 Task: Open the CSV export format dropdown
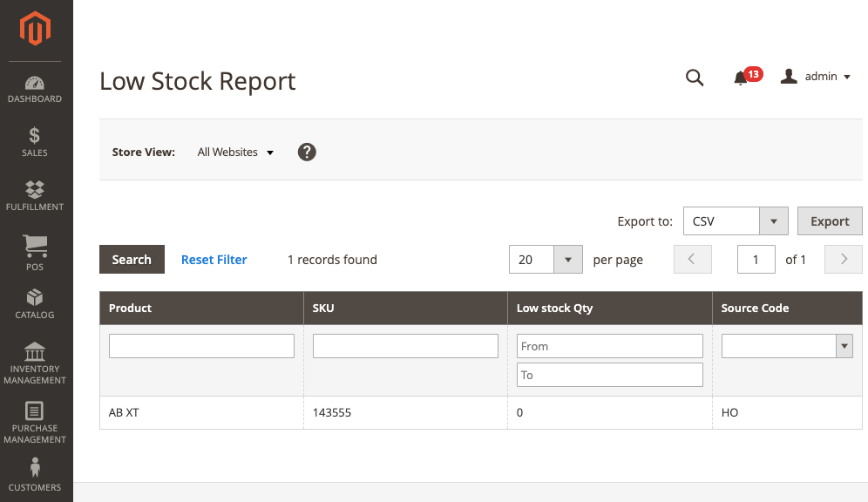click(736, 220)
